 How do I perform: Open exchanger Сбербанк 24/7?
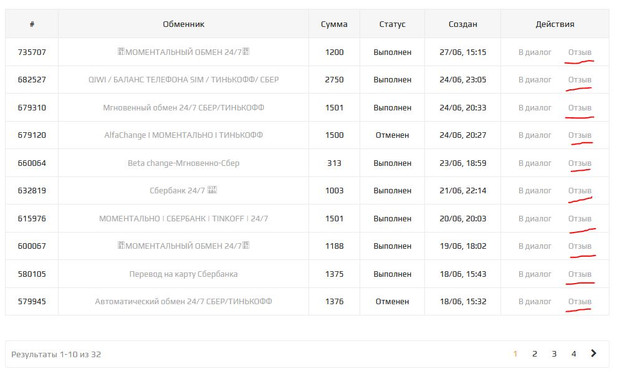click(183, 191)
